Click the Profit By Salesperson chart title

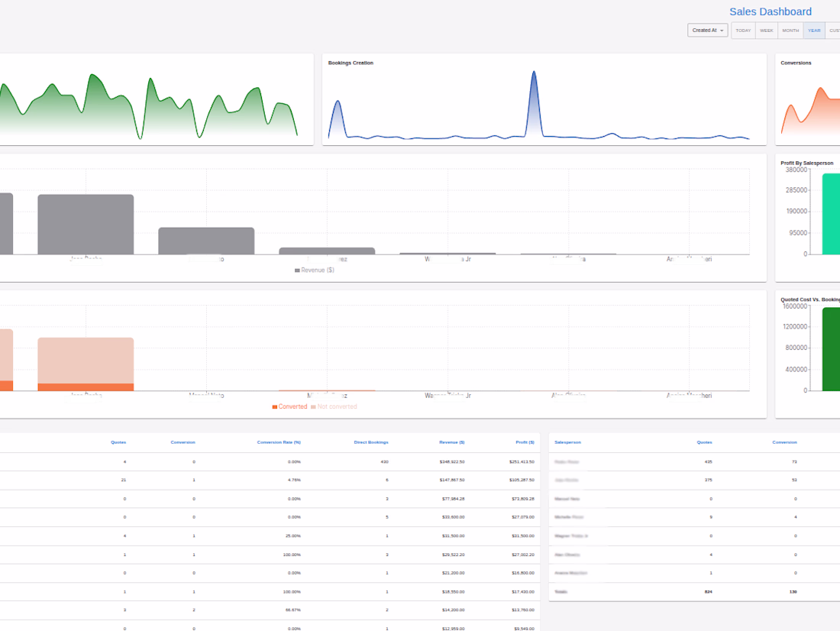(807, 163)
